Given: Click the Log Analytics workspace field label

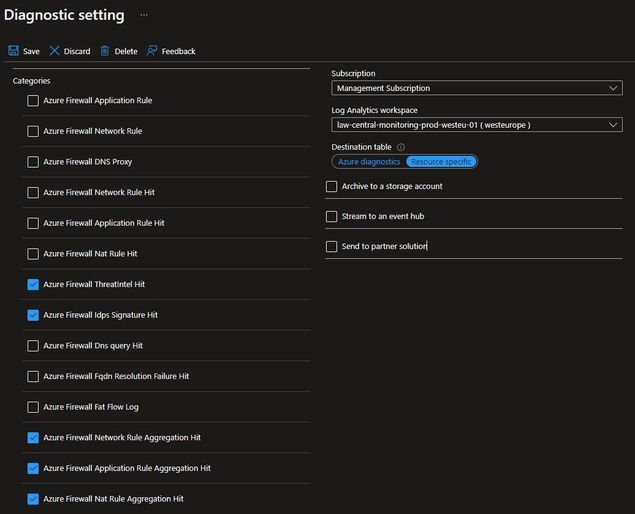Looking at the screenshot, I should tap(374, 110).
